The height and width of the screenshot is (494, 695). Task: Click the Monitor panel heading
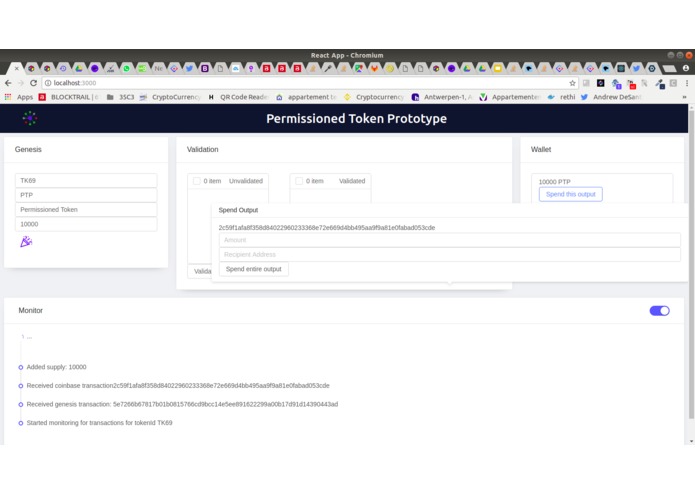click(31, 311)
